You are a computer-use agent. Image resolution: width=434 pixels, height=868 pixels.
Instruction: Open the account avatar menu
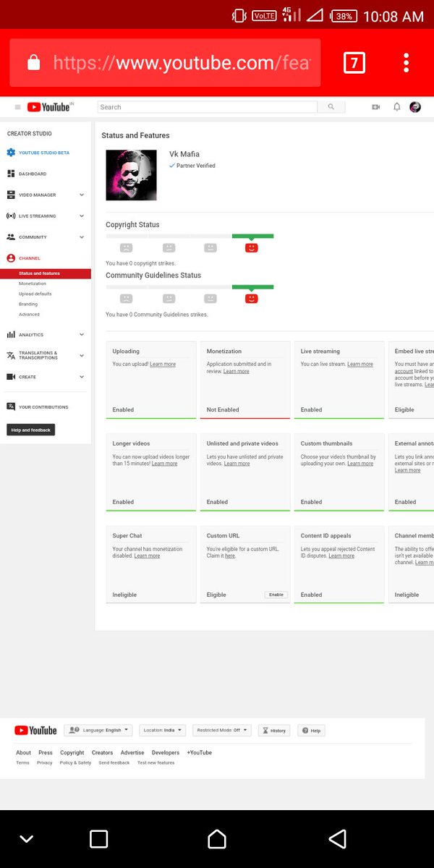(415, 107)
